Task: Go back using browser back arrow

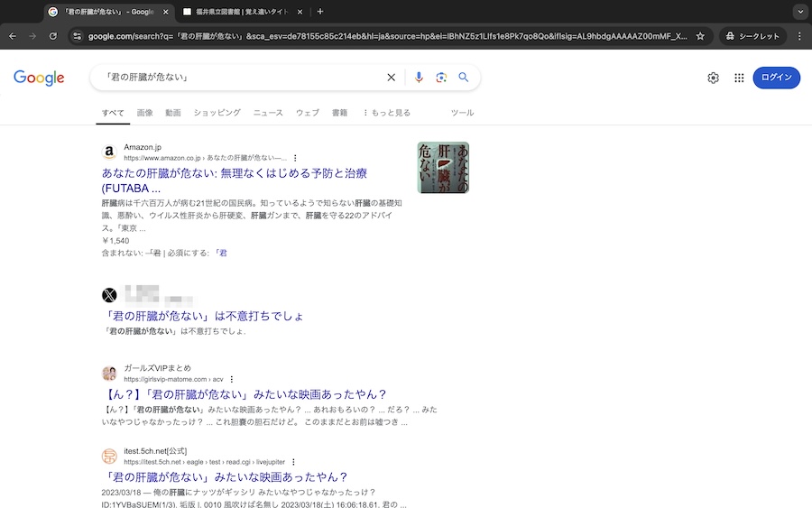Action: click(13, 36)
